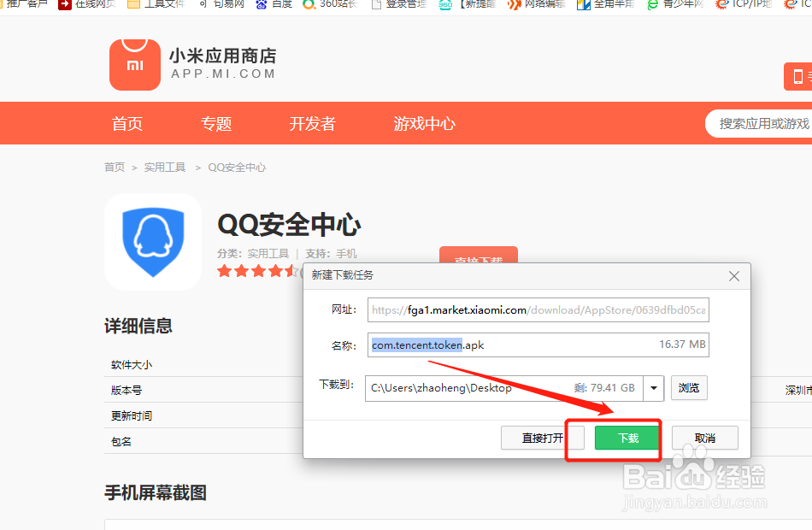Open the ICP/IP bookmark
Image resolution: width=812 pixels, height=530 pixels.
(744, 4)
